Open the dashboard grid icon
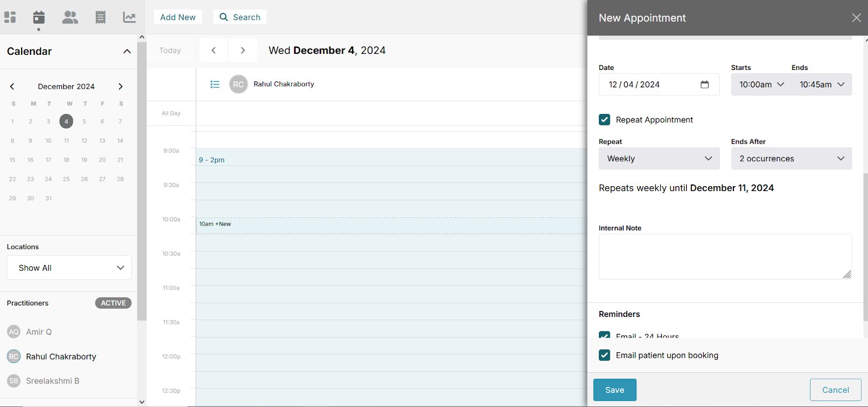This screenshot has height=407, width=868. pyautogui.click(x=10, y=17)
